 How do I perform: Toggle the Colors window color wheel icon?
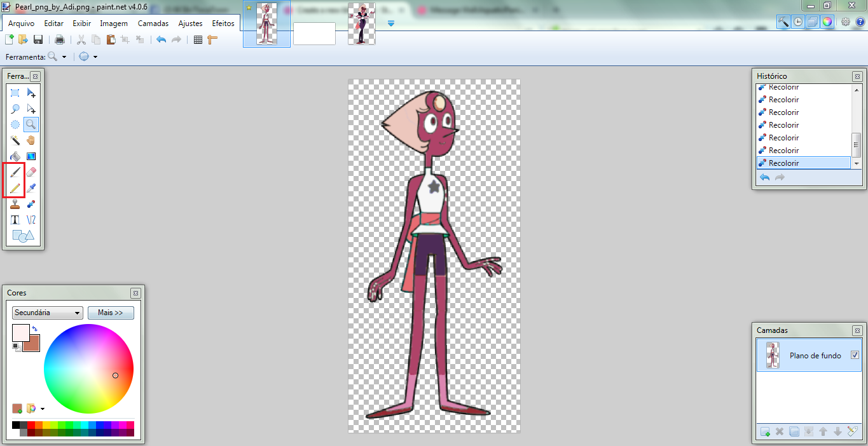827,22
